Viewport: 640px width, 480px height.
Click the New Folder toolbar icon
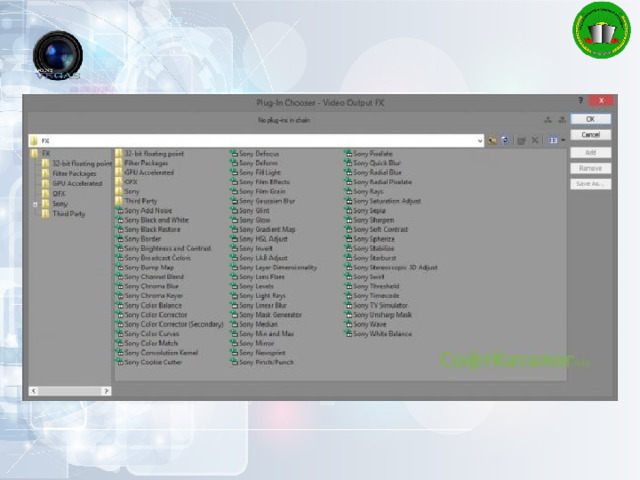[x=521, y=141]
